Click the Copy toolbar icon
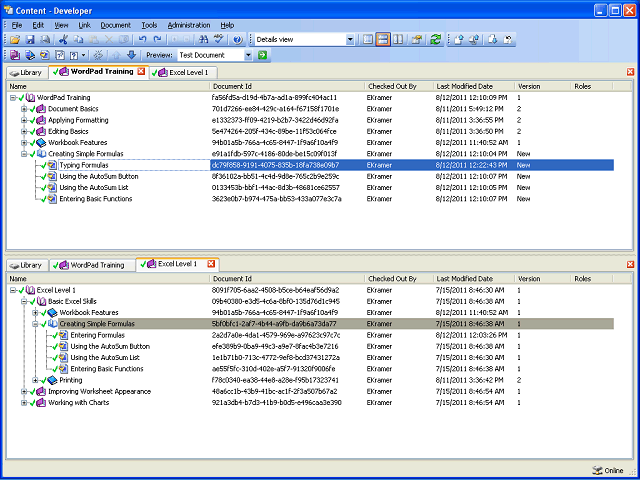Screen dimensions: 640x480 coord(78,40)
